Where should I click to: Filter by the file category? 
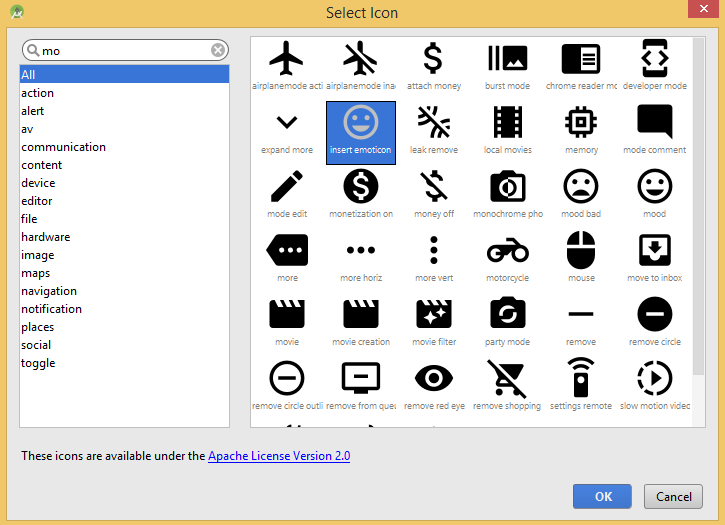point(124,219)
